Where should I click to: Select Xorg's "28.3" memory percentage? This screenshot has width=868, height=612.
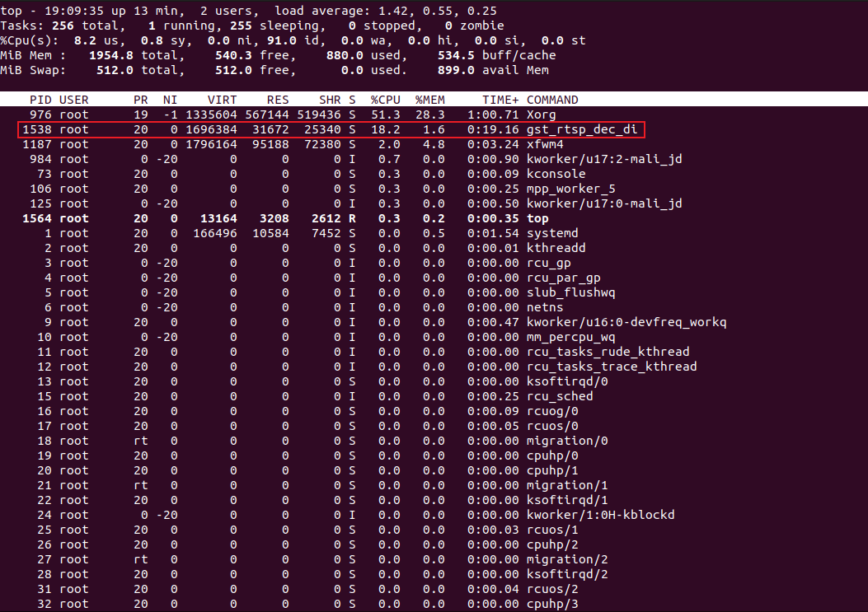(x=429, y=114)
